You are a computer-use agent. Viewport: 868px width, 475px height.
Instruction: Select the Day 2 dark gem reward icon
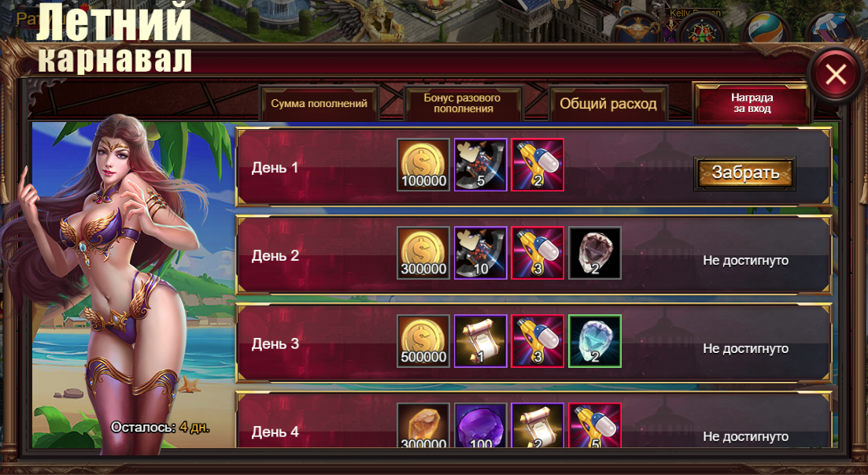click(x=595, y=253)
